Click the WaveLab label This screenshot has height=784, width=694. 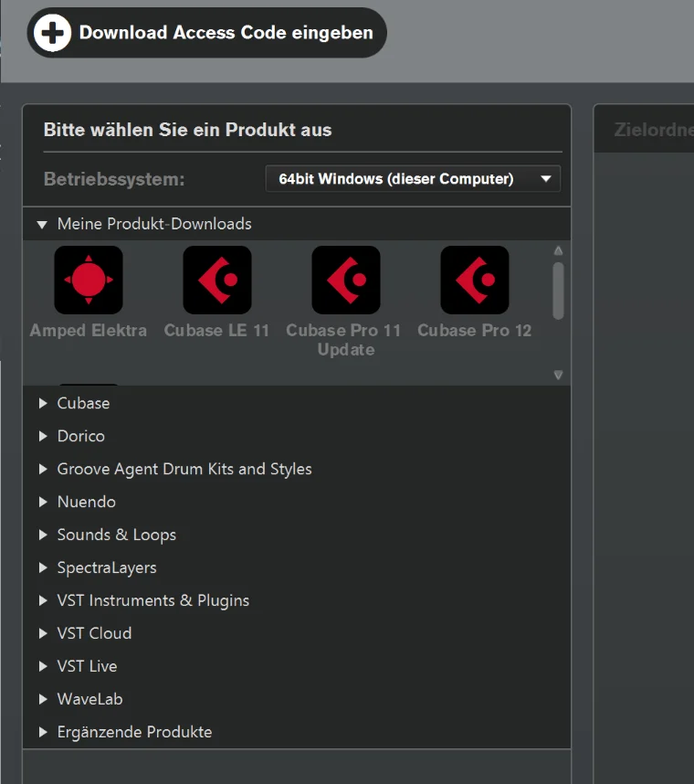(89, 699)
